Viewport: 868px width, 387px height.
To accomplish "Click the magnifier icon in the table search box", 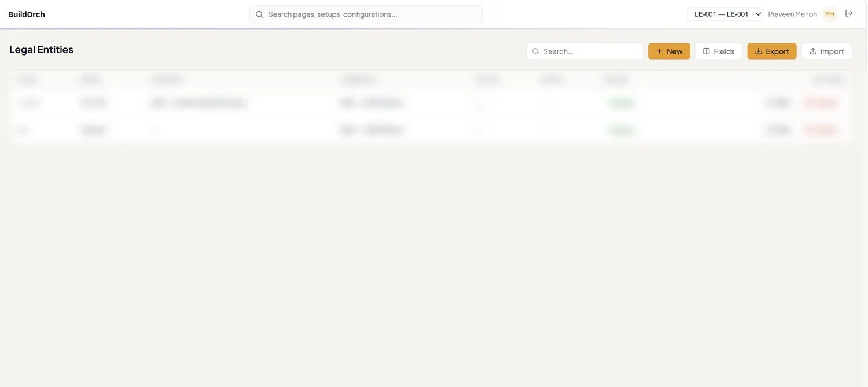I will (536, 51).
